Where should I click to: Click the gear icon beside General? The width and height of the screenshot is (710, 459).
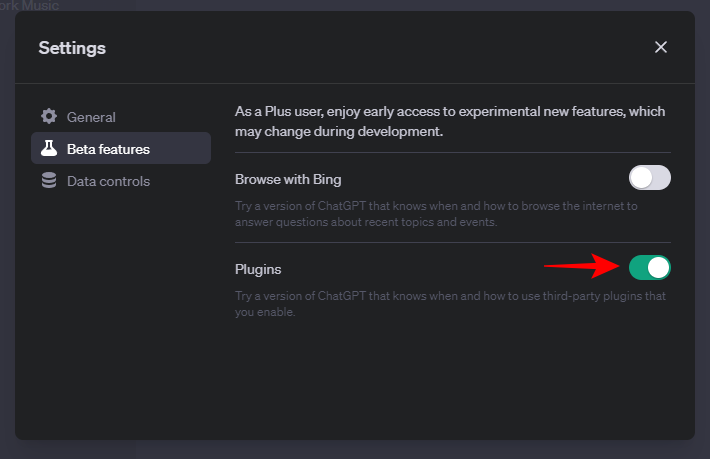pos(48,117)
